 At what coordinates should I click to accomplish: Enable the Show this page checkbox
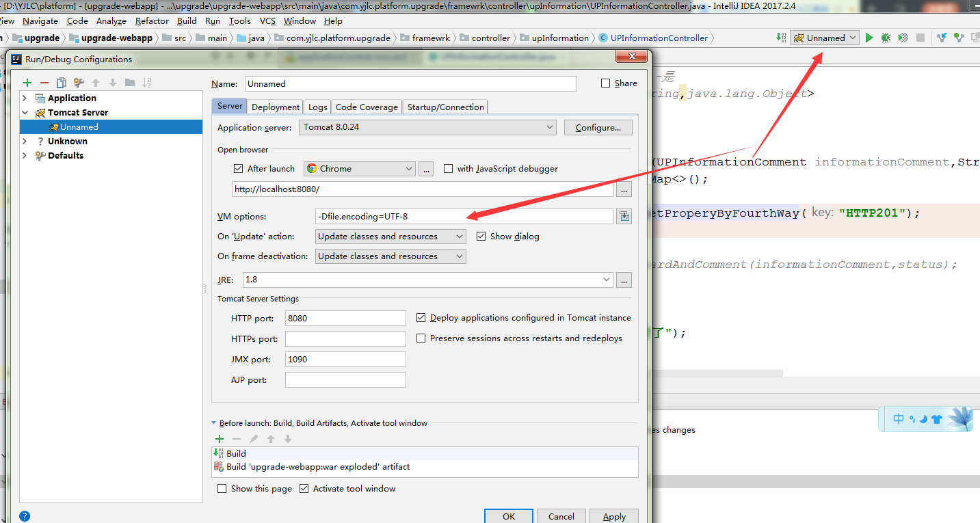click(222, 488)
